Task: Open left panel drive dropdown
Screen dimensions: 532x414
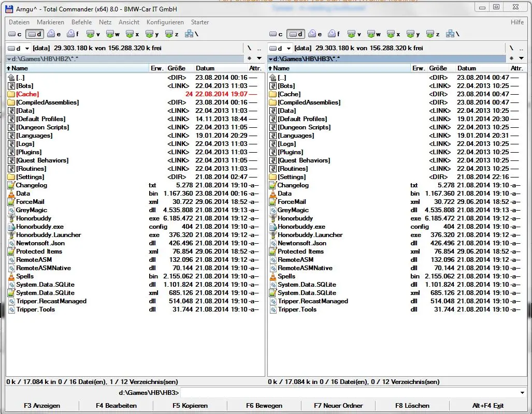Action: [18, 48]
